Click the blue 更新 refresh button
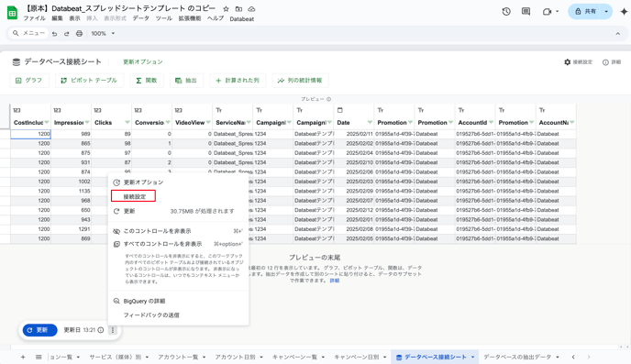This screenshot has height=364, width=631. [39, 330]
